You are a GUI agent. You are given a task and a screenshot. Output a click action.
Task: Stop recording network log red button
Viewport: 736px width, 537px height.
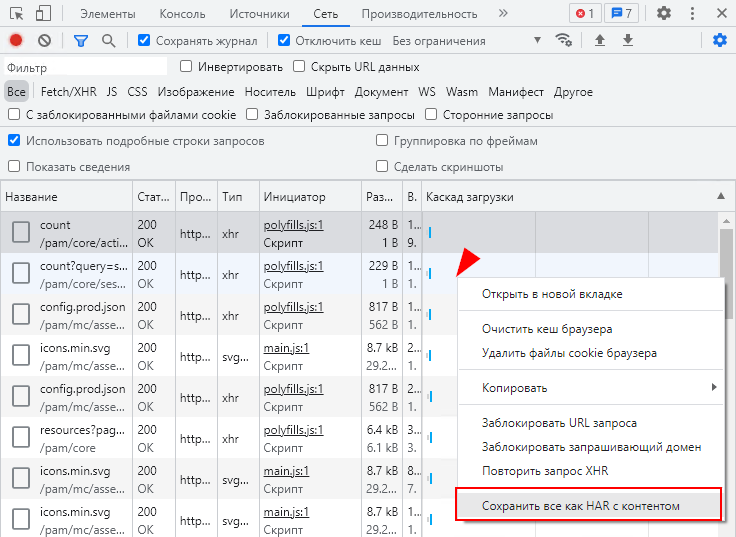pos(16,41)
